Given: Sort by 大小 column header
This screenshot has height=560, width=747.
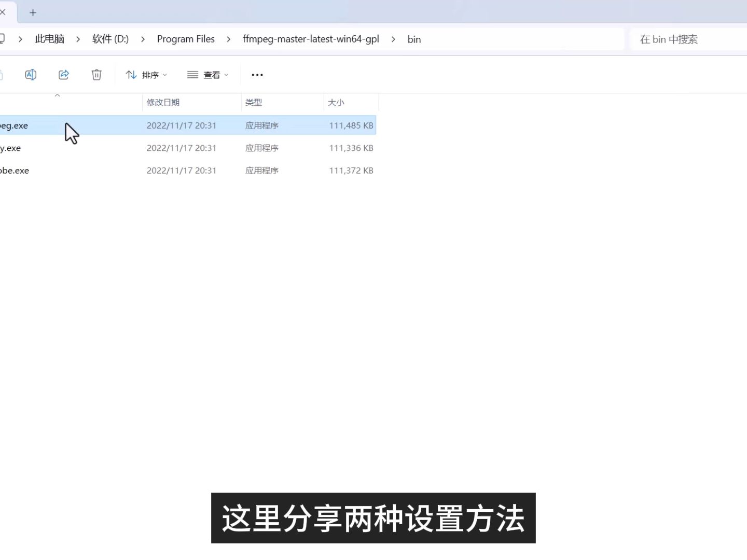Looking at the screenshot, I should tap(351, 102).
